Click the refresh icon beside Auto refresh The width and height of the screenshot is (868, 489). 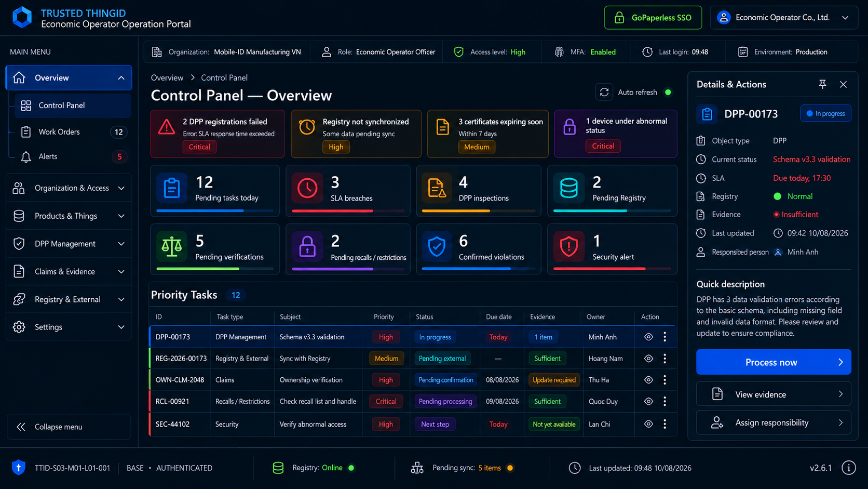[x=604, y=92]
